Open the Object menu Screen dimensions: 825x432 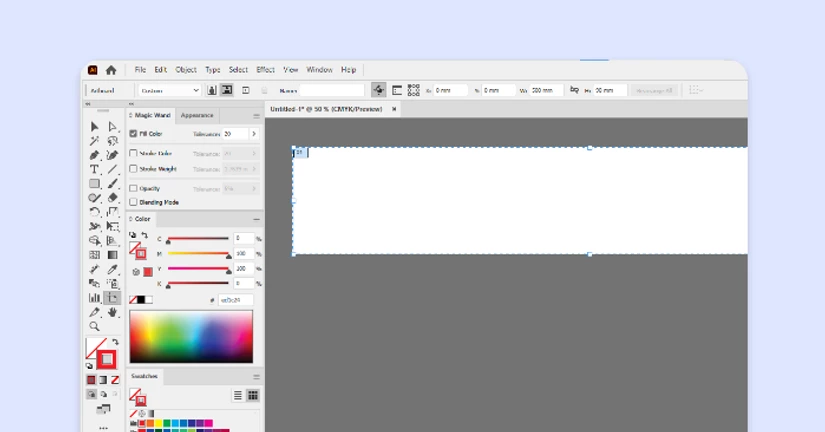click(x=186, y=69)
